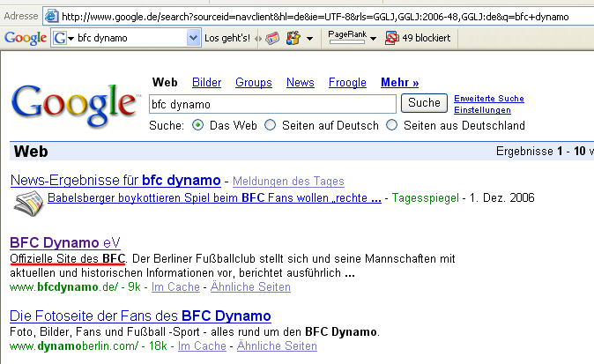Screen dimensions: 594x364
Task: Open News-Ergebnisse für bfc dynamo link
Action: [x=115, y=181]
